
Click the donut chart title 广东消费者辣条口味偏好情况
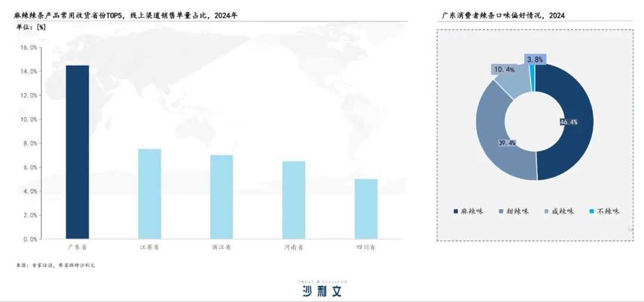(x=503, y=15)
